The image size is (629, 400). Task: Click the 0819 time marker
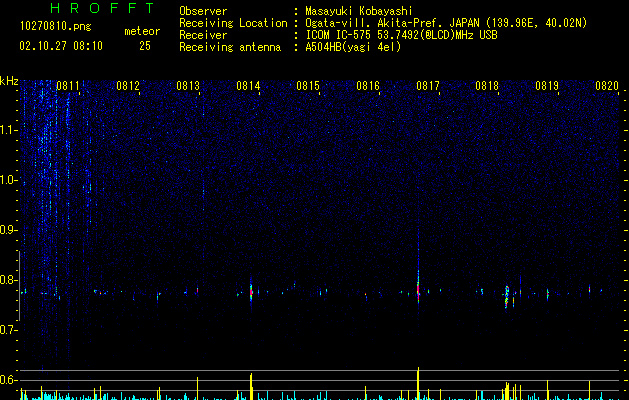(547, 86)
